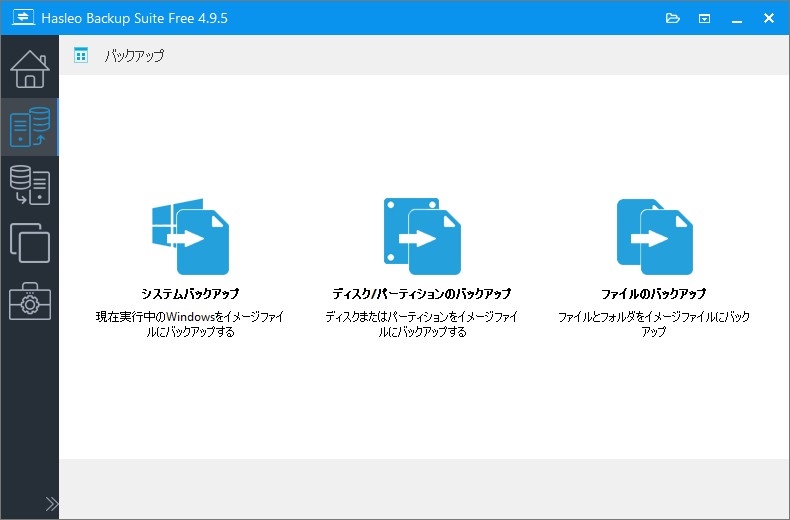Open image file via title bar folder icon
This screenshot has height=520, width=790.
pyautogui.click(x=673, y=18)
